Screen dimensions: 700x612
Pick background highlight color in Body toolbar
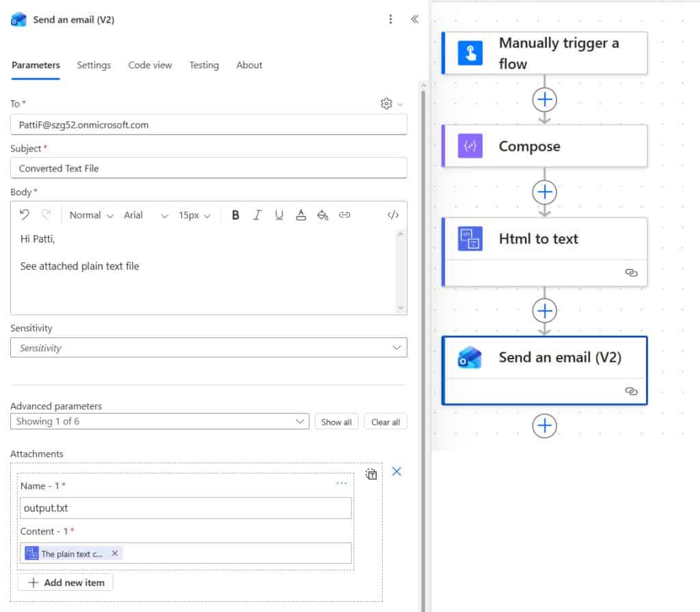[323, 215]
